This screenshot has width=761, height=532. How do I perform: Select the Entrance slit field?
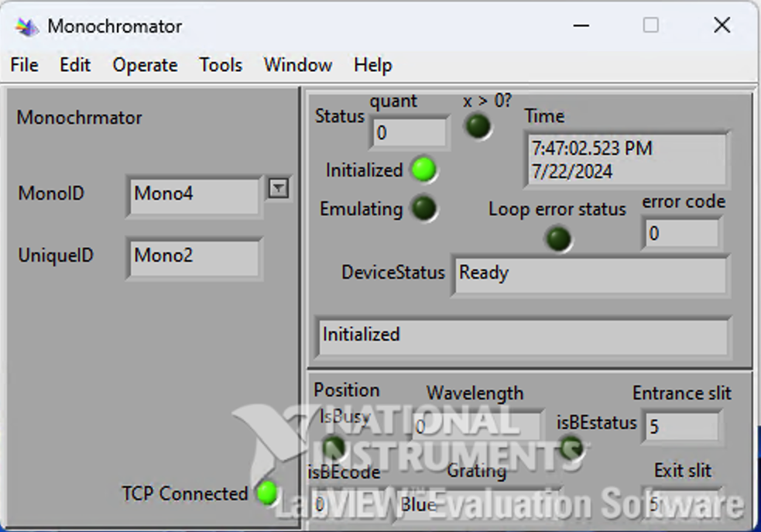tap(681, 426)
